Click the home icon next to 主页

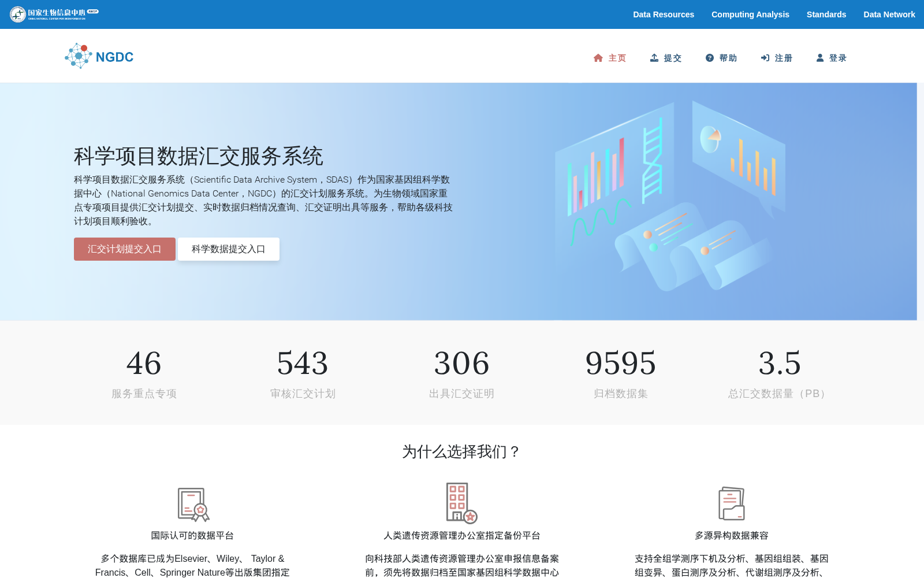(598, 58)
